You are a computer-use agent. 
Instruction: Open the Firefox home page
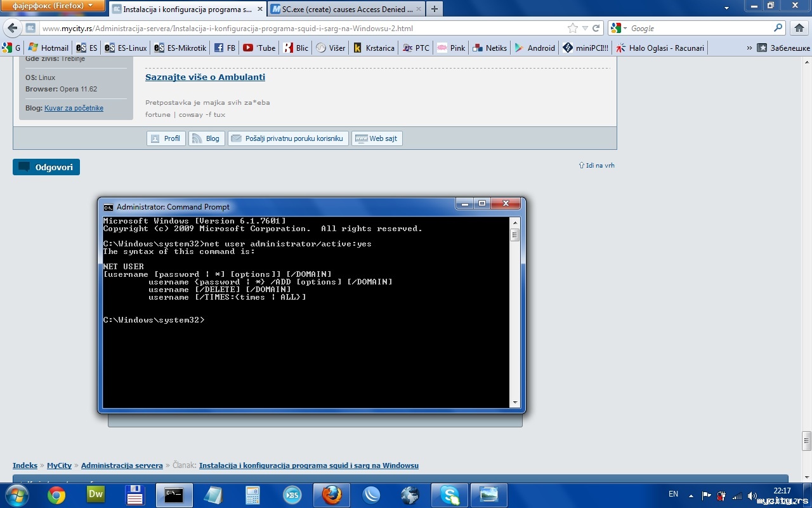[x=799, y=29]
